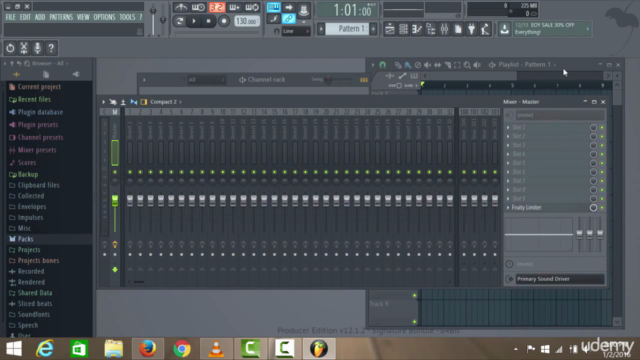640x360 pixels.
Task: Open the Channel rack view button
Action: coord(403,29)
